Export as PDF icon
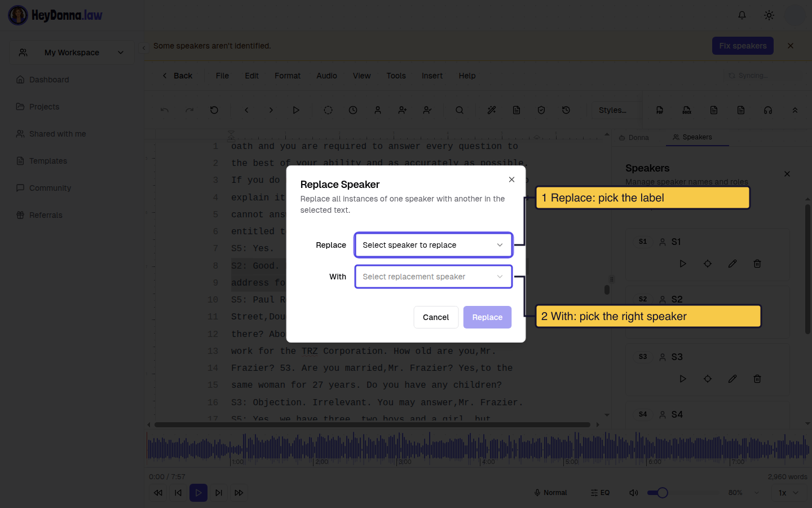This screenshot has height=508, width=812. click(660, 110)
